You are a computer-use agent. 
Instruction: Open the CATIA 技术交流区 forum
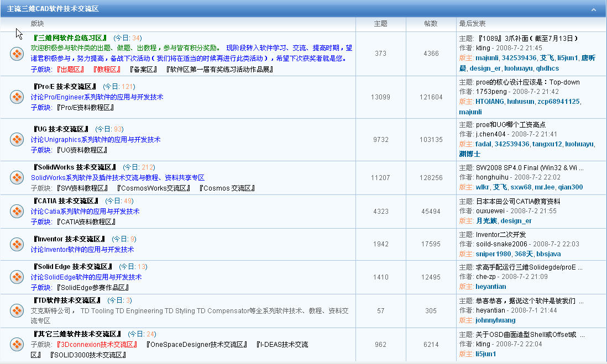click(x=66, y=201)
